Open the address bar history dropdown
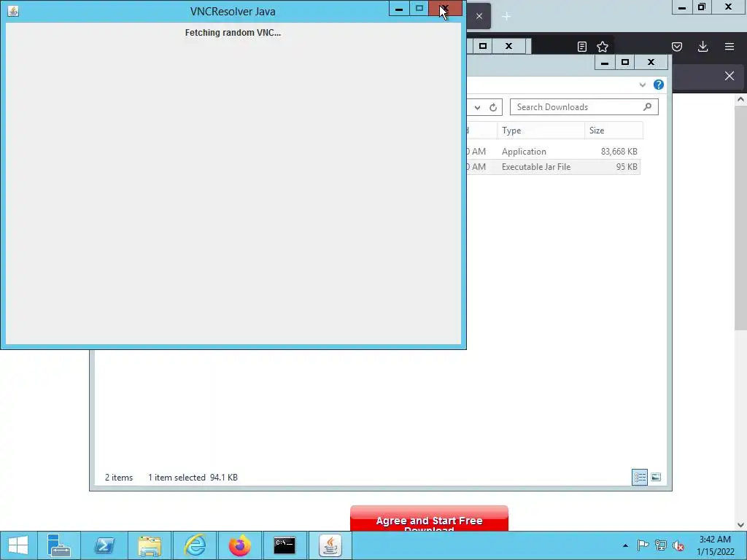The width and height of the screenshot is (747, 560). tap(477, 108)
